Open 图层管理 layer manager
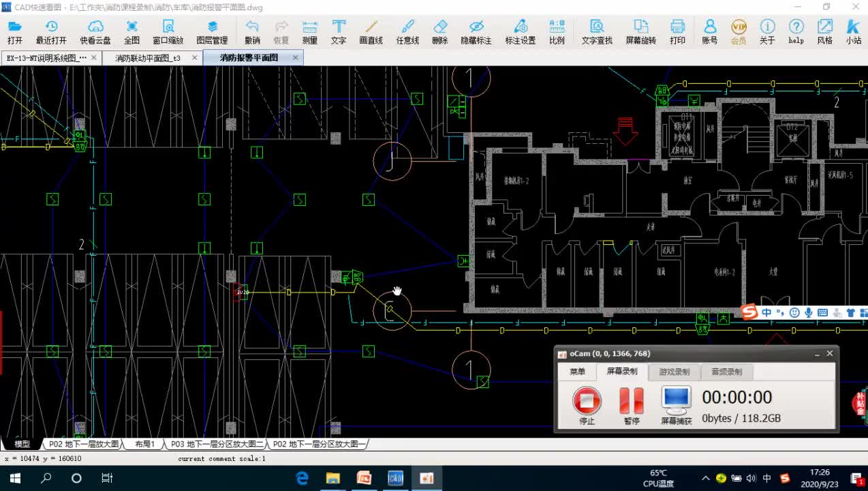The height and width of the screenshot is (491, 868). click(212, 31)
